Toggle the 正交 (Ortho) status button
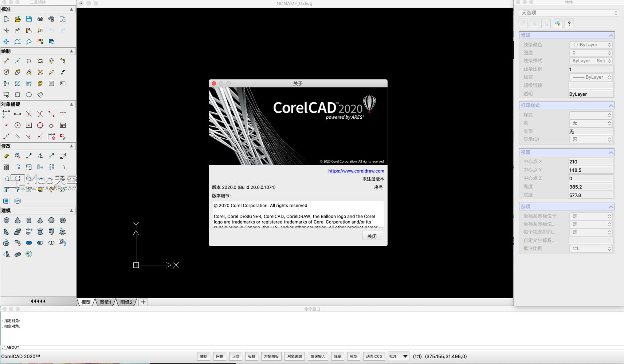Viewport: 624px width, 364px height. (236, 356)
